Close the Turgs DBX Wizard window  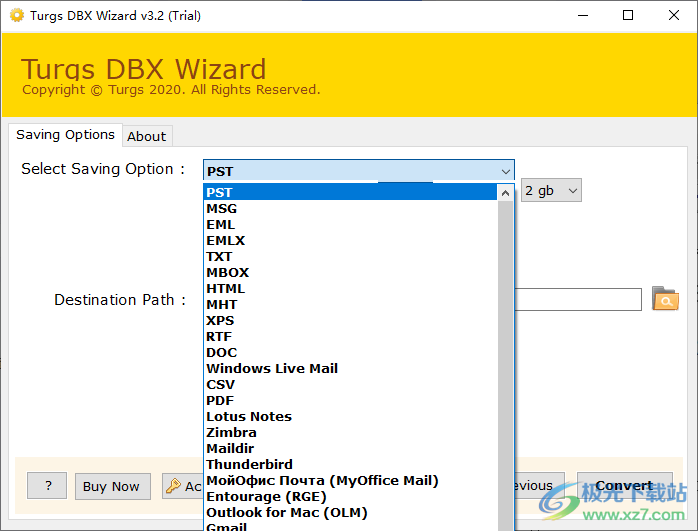(x=674, y=16)
